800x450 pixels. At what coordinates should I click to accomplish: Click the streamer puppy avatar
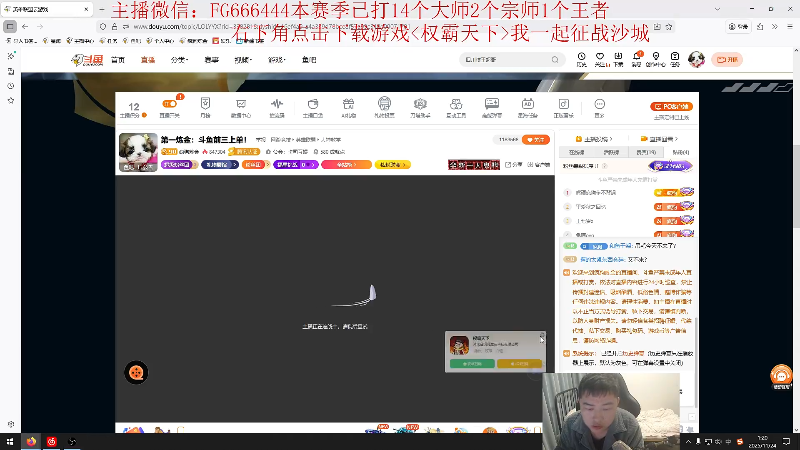(138, 152)
